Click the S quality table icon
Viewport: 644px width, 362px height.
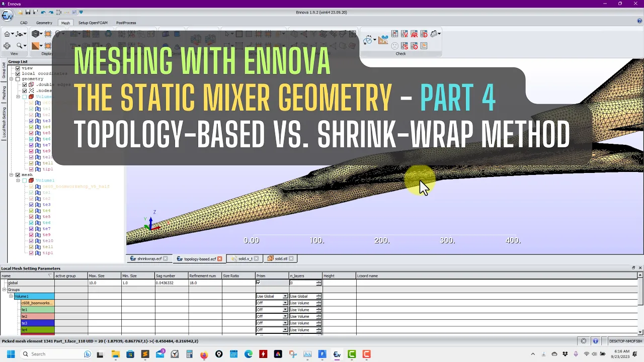click(405, 46)
